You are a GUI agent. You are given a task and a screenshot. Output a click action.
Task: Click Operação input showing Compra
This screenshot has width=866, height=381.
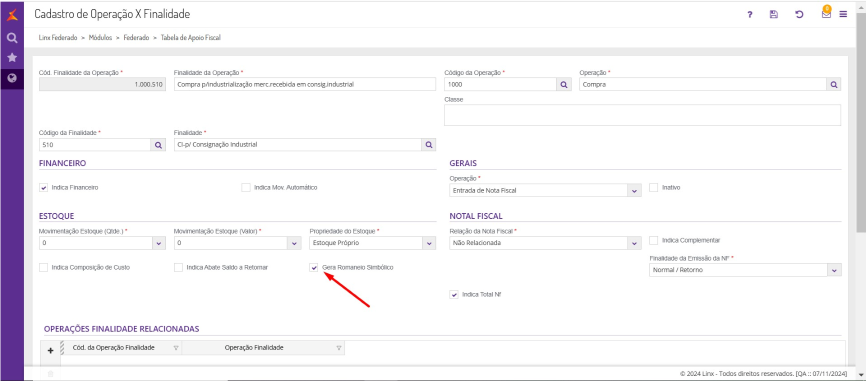coord(703,84)
